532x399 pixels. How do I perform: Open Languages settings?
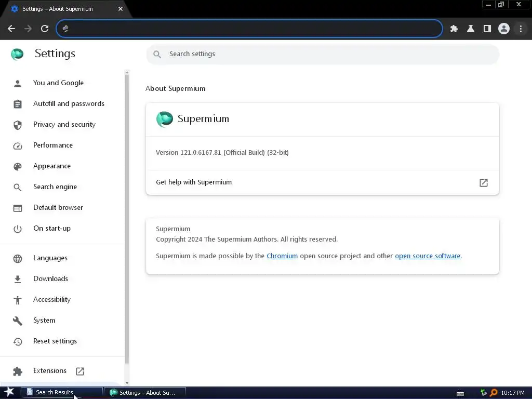(50, 258)
